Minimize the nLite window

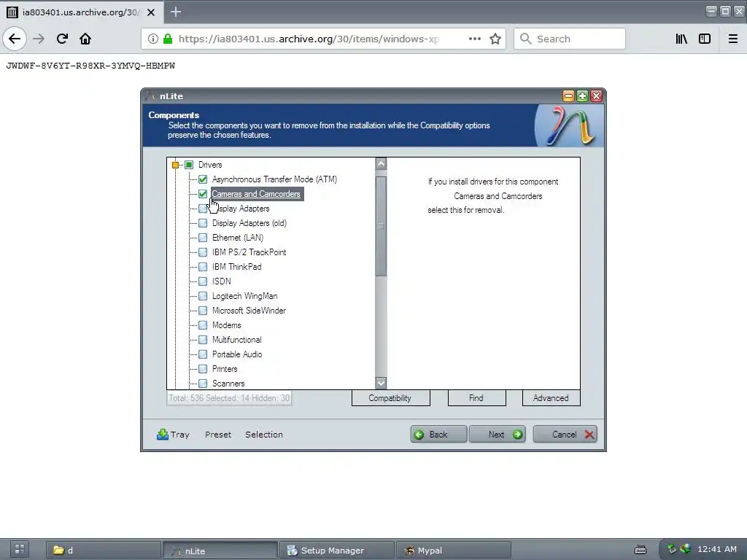pyautogui.click(x=568, y=96)
